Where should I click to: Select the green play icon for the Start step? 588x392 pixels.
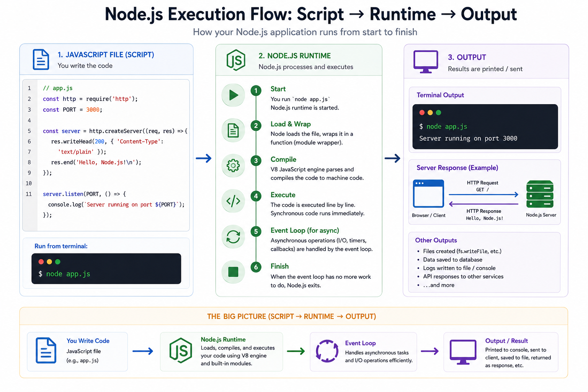click(233, 95)
